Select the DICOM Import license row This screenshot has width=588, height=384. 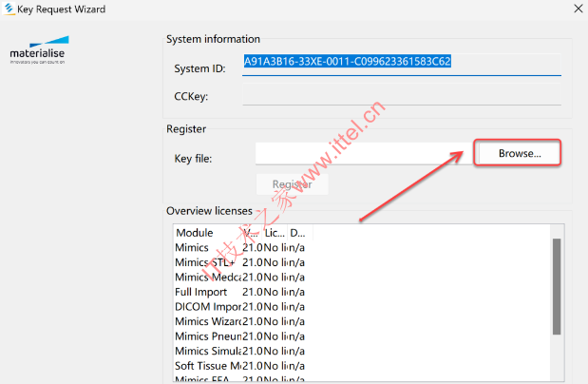click(x=240, y=307)
